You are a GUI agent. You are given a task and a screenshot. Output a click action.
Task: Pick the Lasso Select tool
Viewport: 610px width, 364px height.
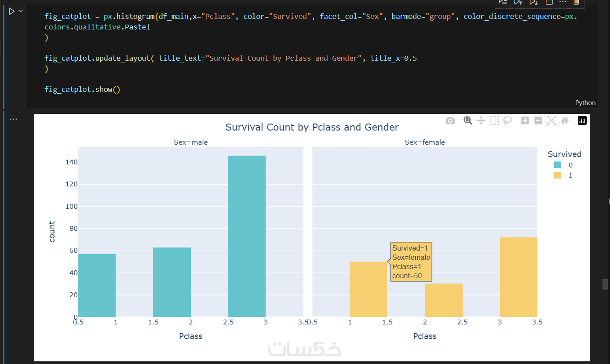[x=508, y=120]
